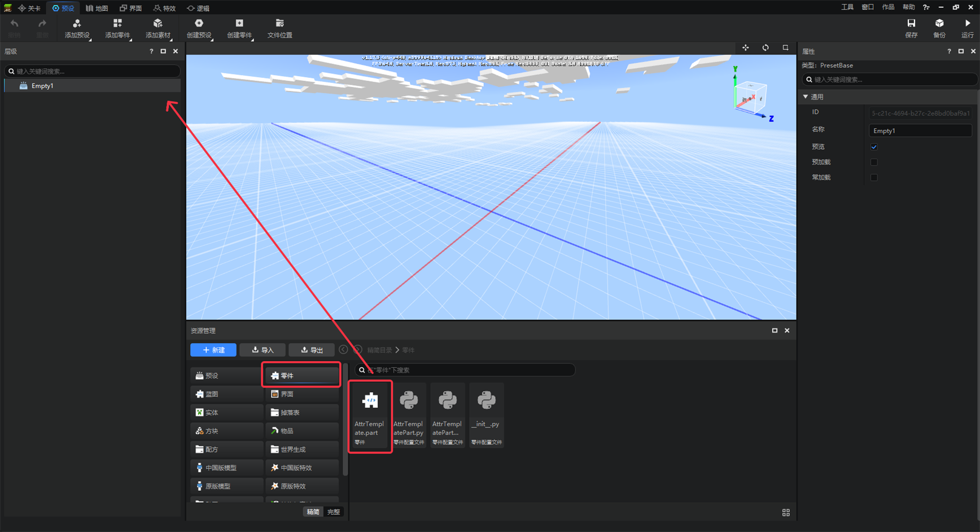Image resolution: width=980 pixels, height=532 pixels.
Task: Open the 帮助 menu
Action: pyautogui.click(x=908, y=7)
